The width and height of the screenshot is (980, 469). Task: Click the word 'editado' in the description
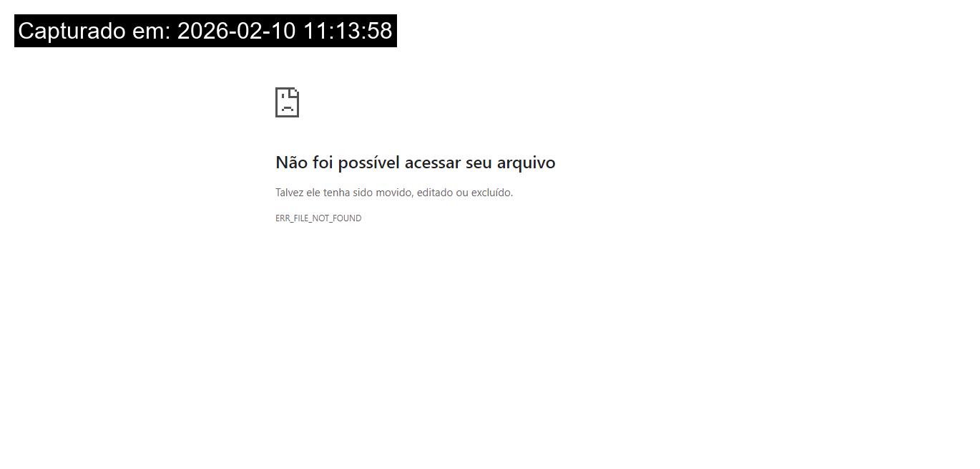(435, 193)
